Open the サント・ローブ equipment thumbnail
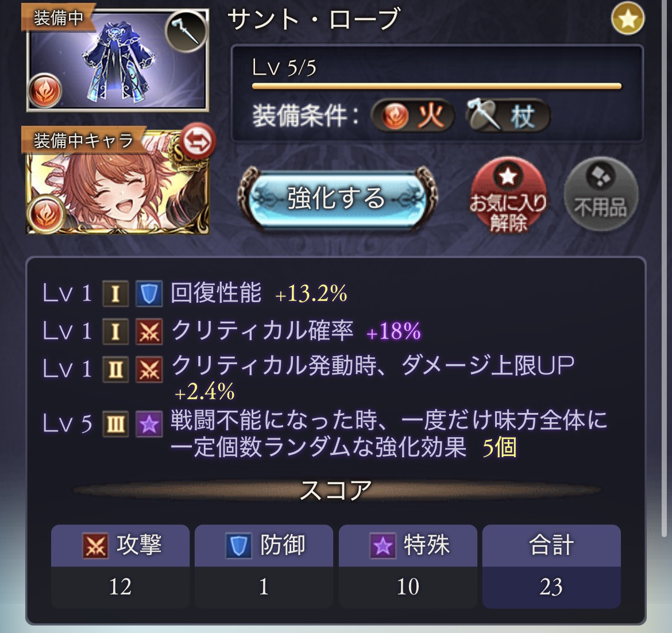Viewport: 672px width, 633px height. (118, 60)
